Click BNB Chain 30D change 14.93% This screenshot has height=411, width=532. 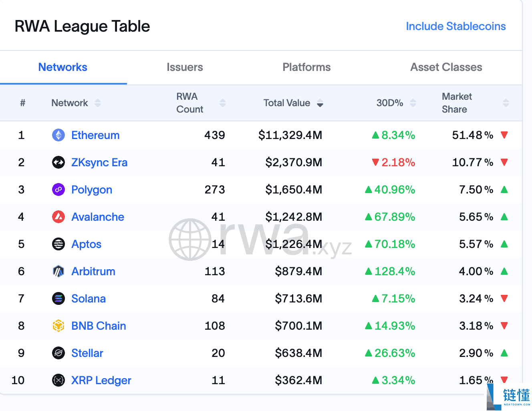click(x=390, y=326)
